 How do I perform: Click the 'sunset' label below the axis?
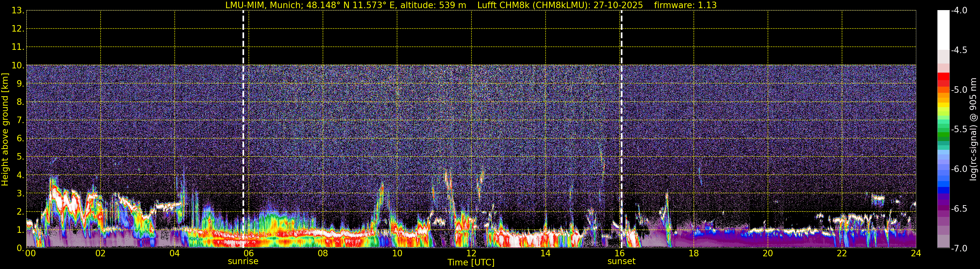(621, 262)
